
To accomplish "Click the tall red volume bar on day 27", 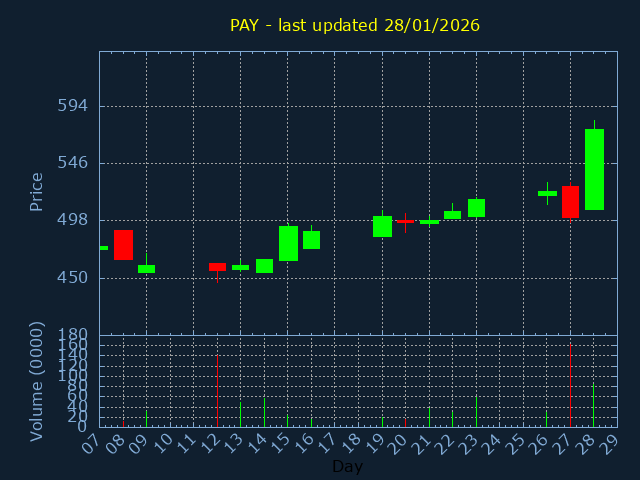I will [x=570, y=386].
